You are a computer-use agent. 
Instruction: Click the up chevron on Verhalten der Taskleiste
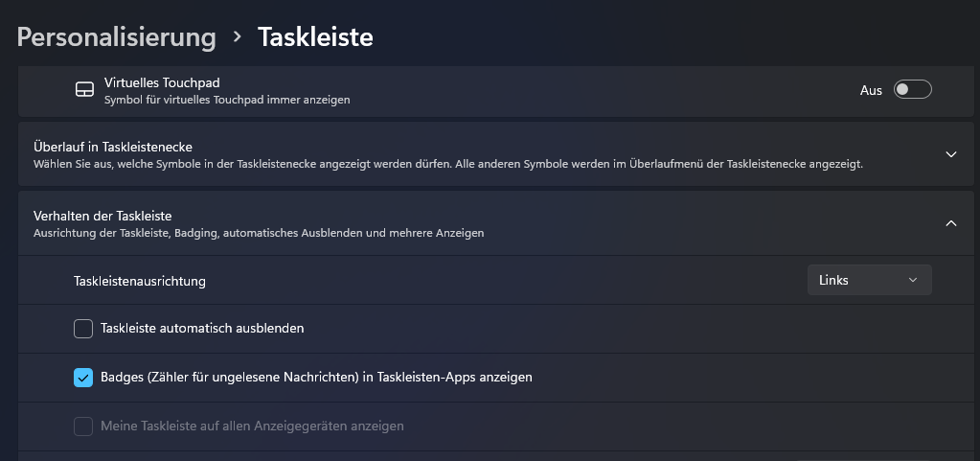(x=951, y=222)
